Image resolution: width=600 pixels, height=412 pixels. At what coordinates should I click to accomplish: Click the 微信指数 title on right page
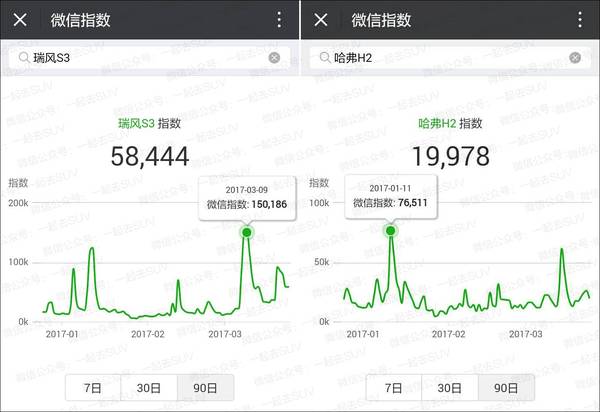pyautogui.click(x=381, y=20)
